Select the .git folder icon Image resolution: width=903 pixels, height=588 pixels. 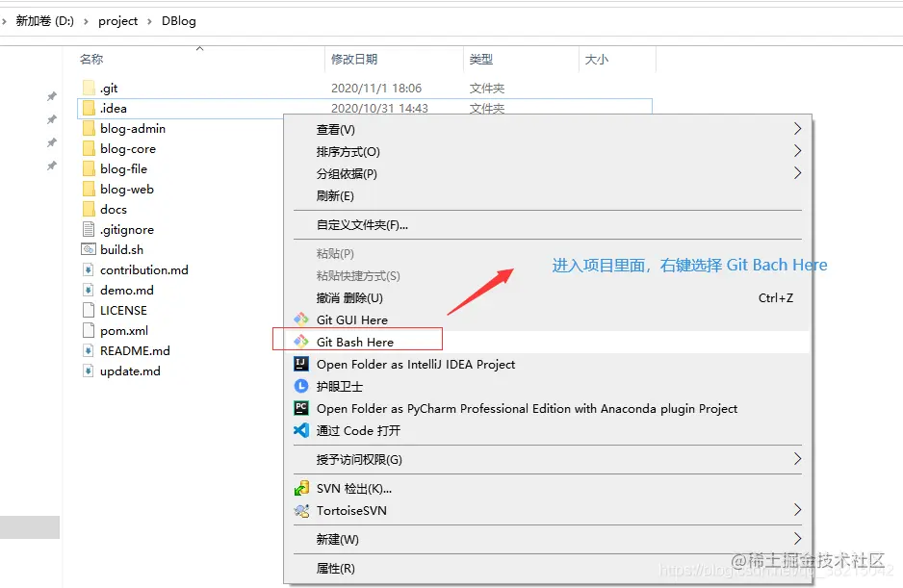pyautogui.click(x=89, y=88)
